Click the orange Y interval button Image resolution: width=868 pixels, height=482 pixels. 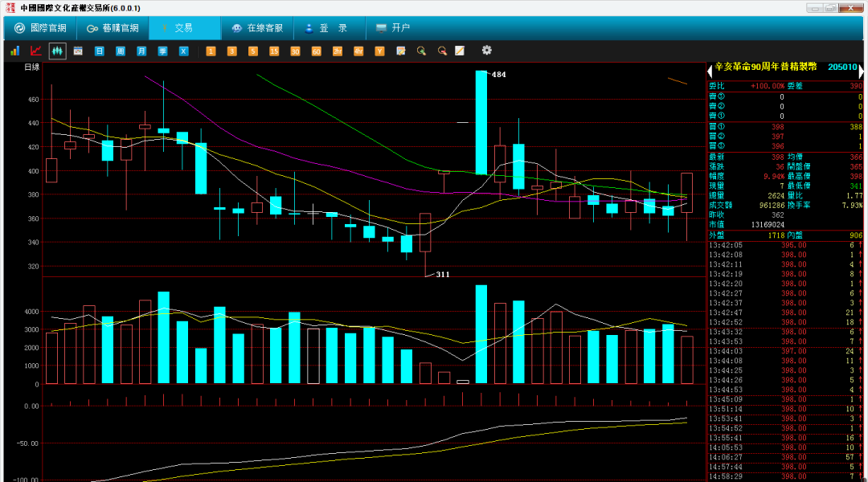pyautogui.click(x=379, y=51)
